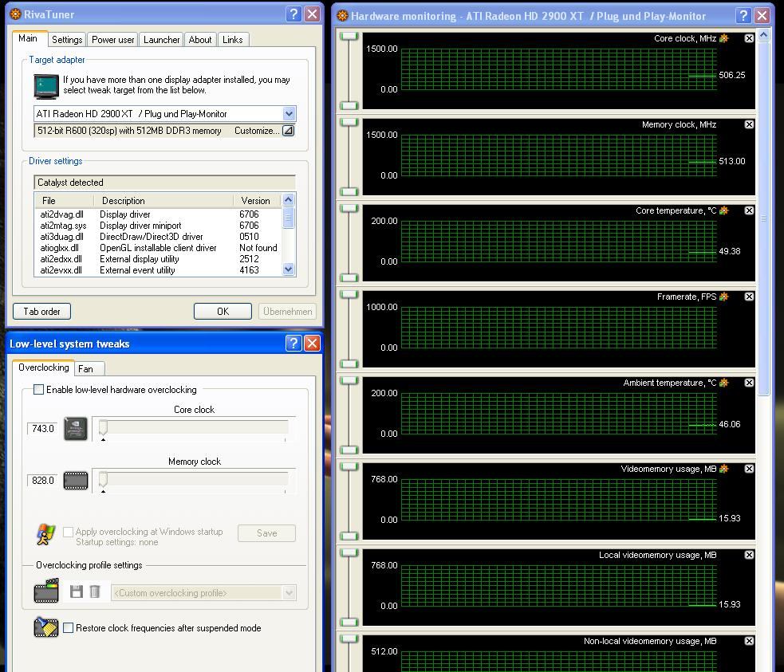The width and height of the screenshot is (784, 672).
Task: Go to the Launcher tab
Action: pyautogui.click(x=161, y=40)
